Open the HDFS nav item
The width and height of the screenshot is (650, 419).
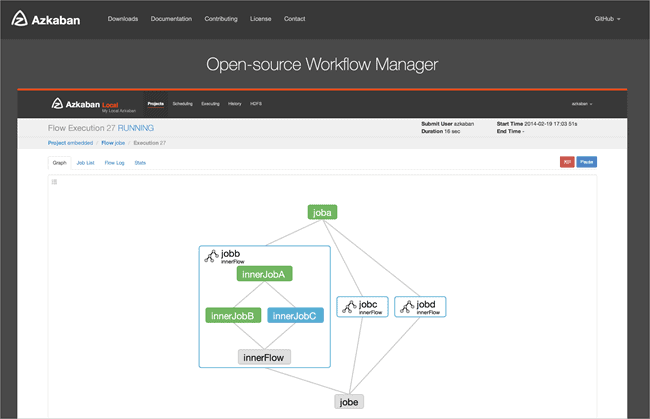click(x=256, y=104)
